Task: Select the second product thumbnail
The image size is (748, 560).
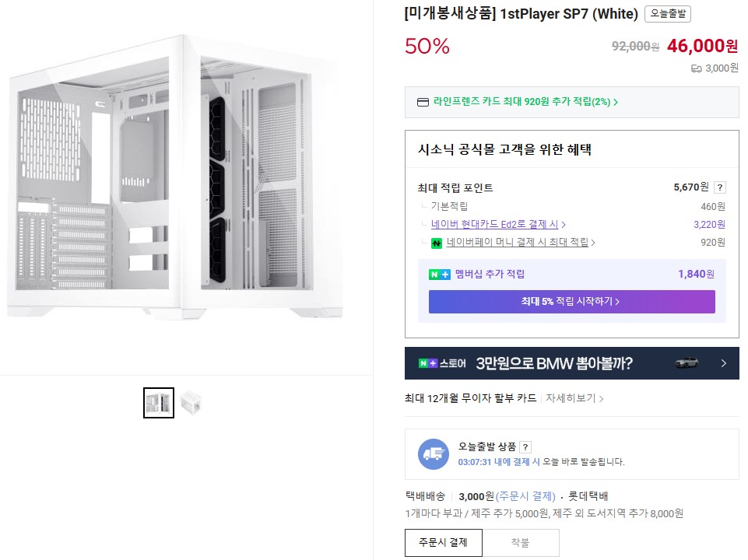Action: (191, 402)
